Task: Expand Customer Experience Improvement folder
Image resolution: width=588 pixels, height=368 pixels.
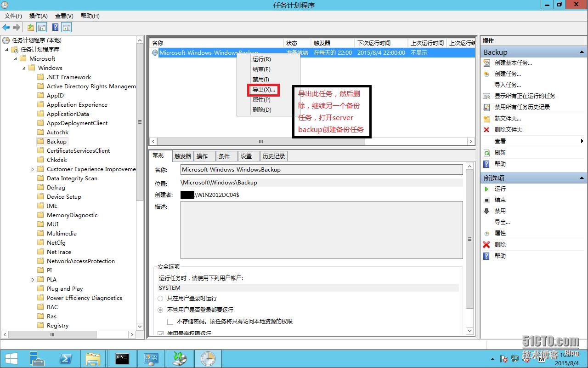Action: point(33,169)
